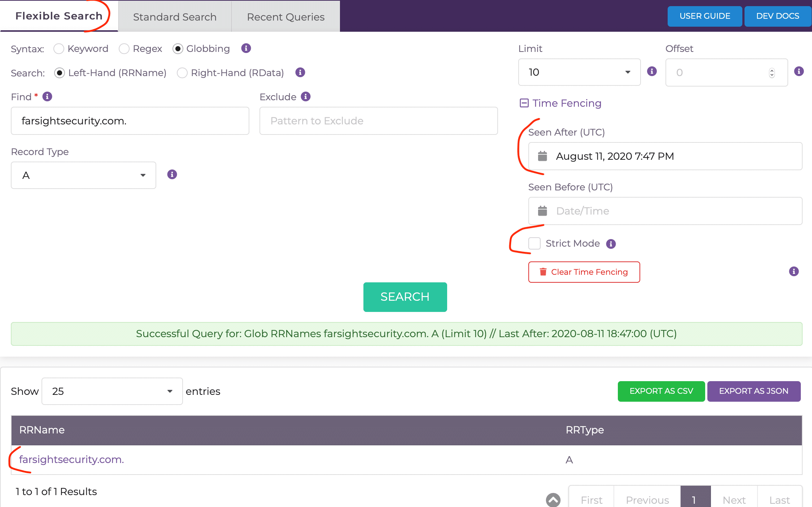Image resolution: width=812 pixels, height=507 pixels.
Task: Show info icon beside the Find label
Action: (x=47, y=97)
